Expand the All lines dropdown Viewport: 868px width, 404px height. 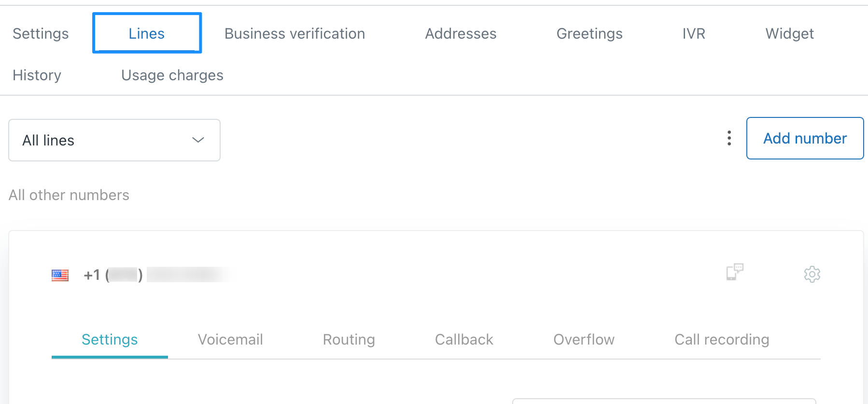tap(114, 140)
